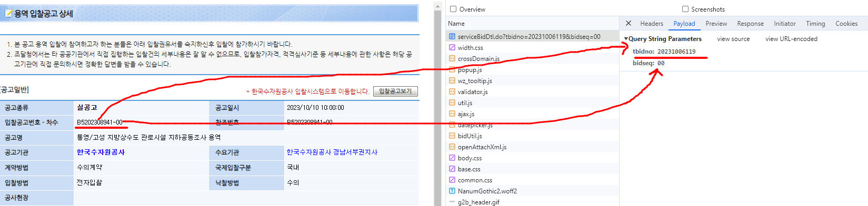Click the script icon next to util.js
The height and width of the screenshot is (206, 868).
[x=452, y=103]
